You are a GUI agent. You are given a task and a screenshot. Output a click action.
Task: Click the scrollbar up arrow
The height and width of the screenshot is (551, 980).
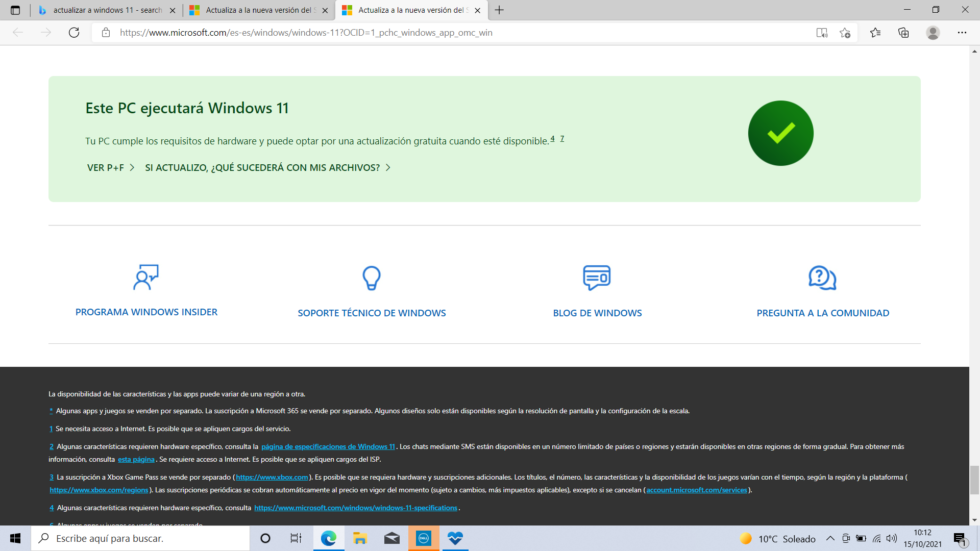(974, 51)
